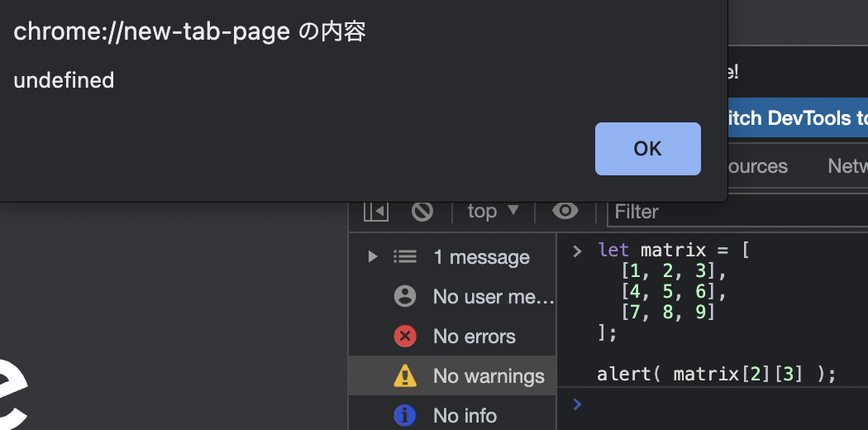Click the user avatar icon
Screen dimensions: 868x430
[405, 297]
